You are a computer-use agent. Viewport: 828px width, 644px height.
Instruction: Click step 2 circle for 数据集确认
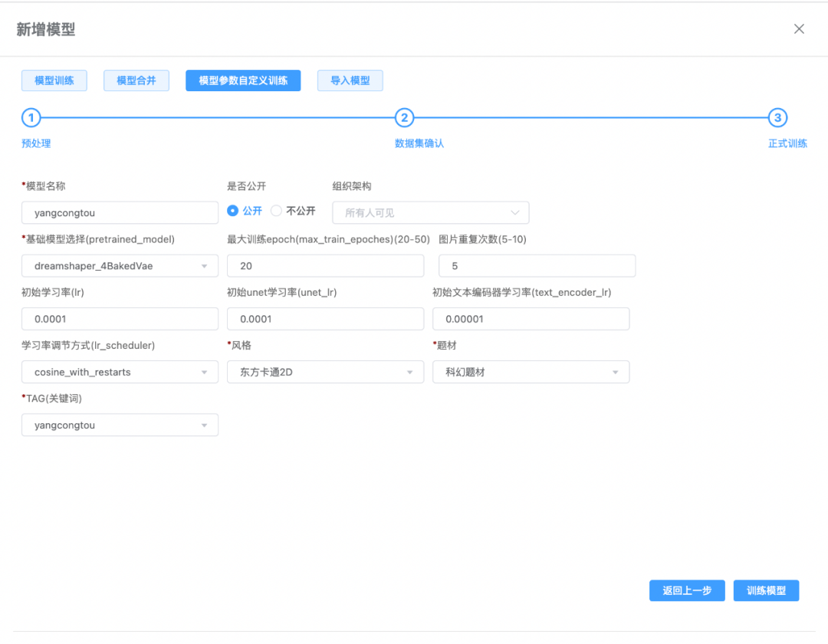click(405, 118)
